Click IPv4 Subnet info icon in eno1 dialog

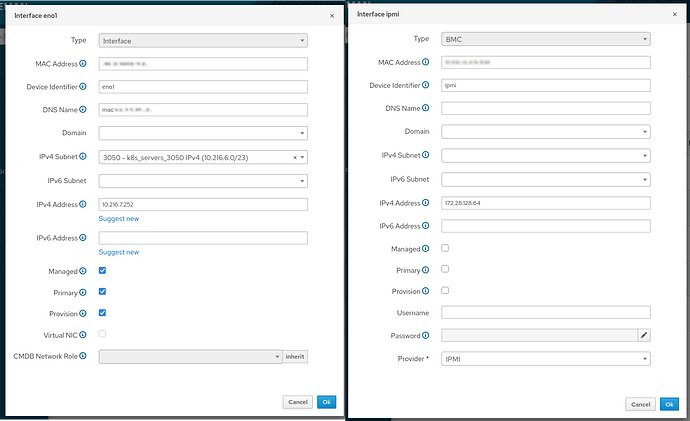[x=83, y=156]
